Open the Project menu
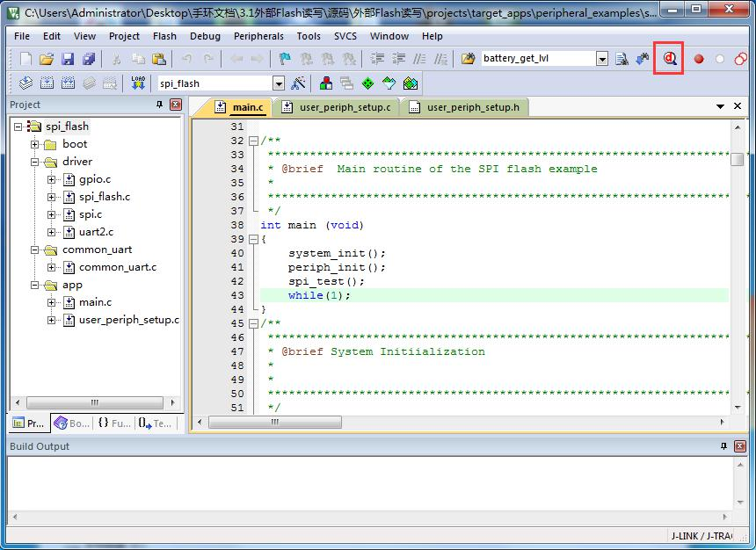The height and width of the screenshot is (550, 756). tap(124, 36)
